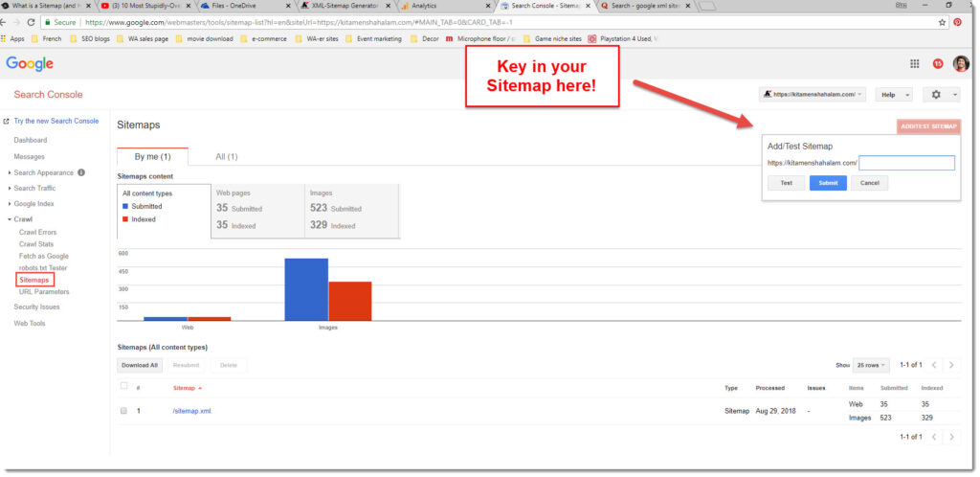Open Dashboard in the sidebar
The width and height of the screenshot is (980, 477).
(x=31, y=140)
